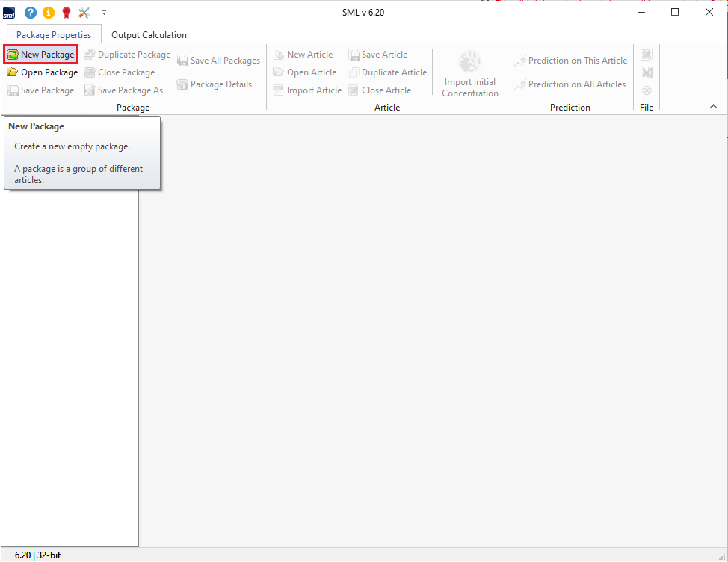Screen dimensions: 728x562
Task: Click the Save All Packages icon
Action: coord(182,61)
